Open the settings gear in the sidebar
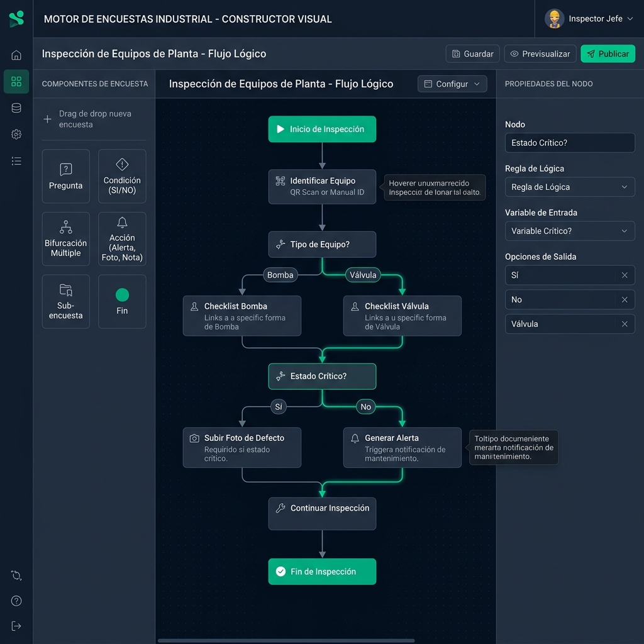 click(16, 135)
